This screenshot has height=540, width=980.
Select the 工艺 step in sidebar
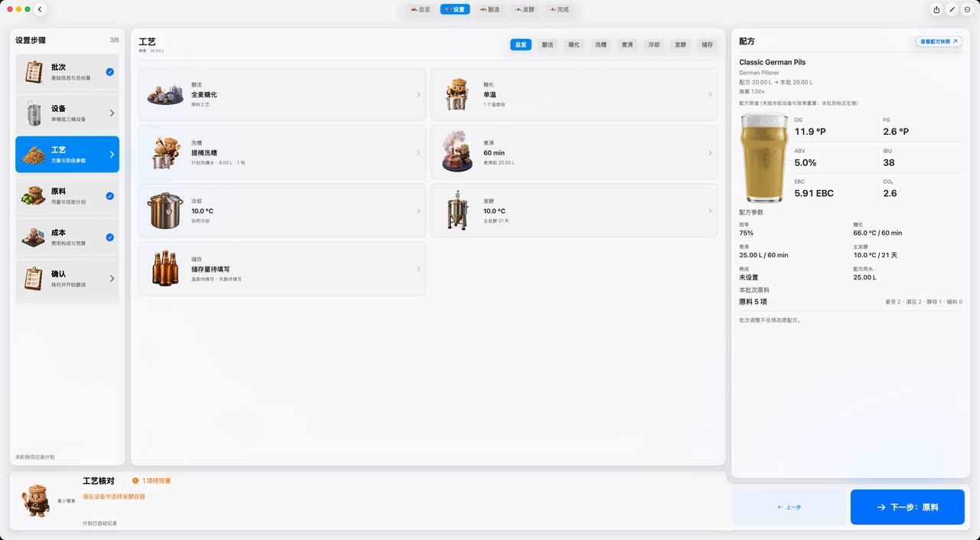tap(67, 155)
